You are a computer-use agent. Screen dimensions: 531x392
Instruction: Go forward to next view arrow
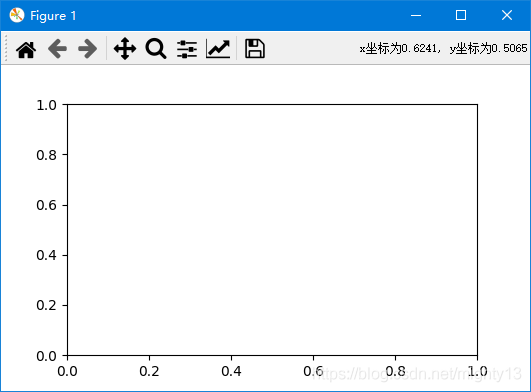88,49
